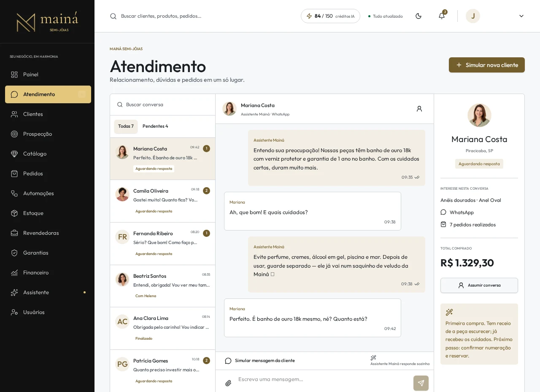The image size is (540, 392).
Task: Click the contact profile icon in chat header
Action: click(419, 109)
